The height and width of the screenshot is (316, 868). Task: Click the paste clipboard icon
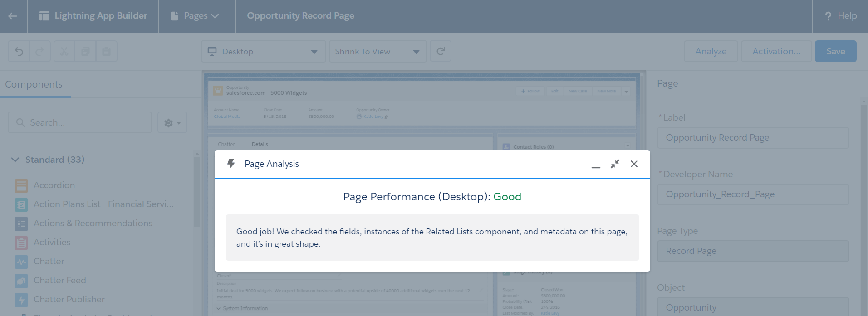pos(106,51)
